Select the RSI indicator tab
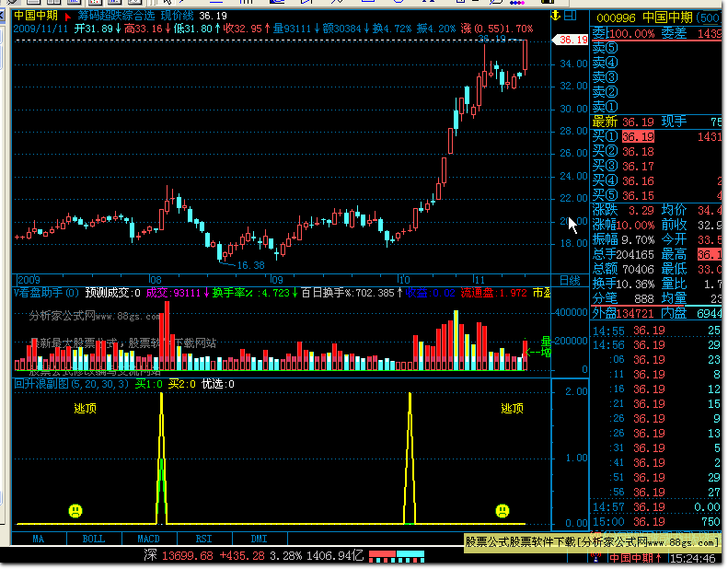Screen dimensions: 728x569 [204, 539]
